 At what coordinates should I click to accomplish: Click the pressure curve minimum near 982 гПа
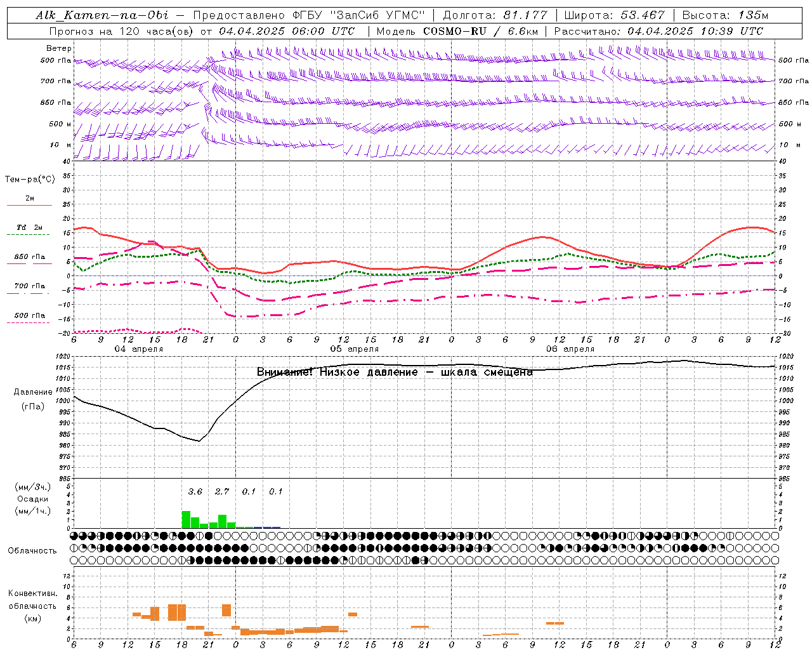(x=199, y=441)
